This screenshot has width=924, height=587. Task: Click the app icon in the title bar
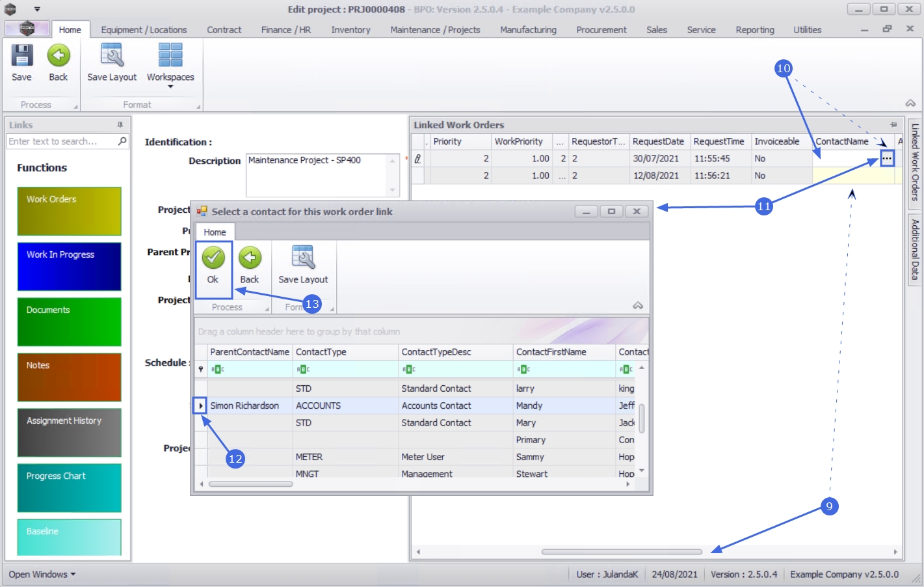pyautogui.click(x=10, y=9)
